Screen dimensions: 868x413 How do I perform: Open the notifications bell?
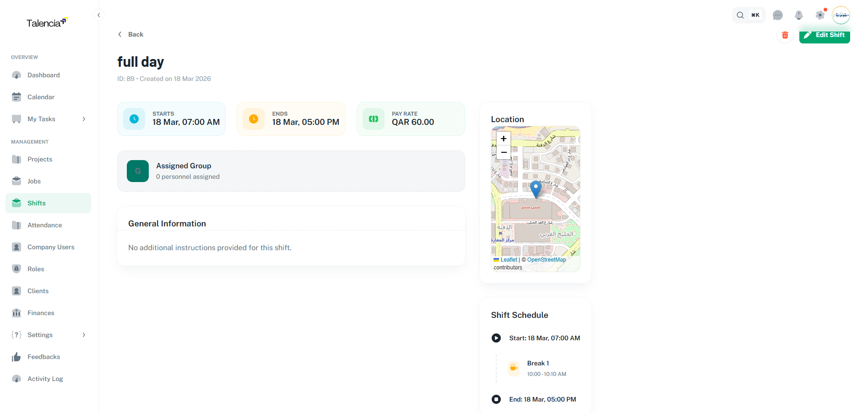(798, 15)
